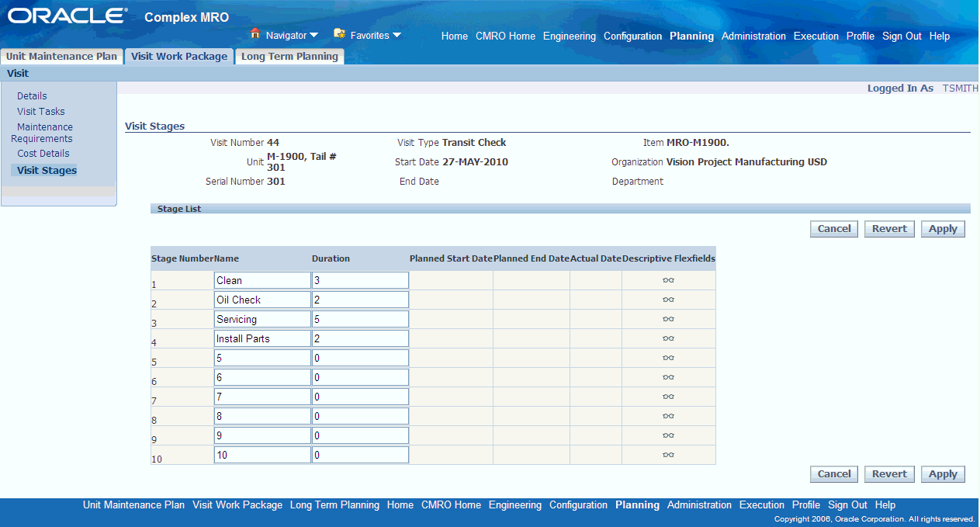Select Visit Stages in the sidebar
980x527 pixels.
pyautogui.click(x=47, y=171)
